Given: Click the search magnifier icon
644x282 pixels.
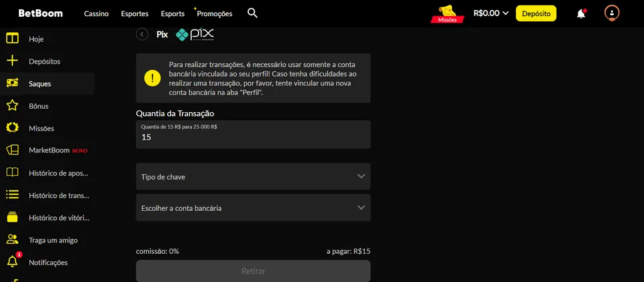Looking at the screenshot, I should pos(252,13).
